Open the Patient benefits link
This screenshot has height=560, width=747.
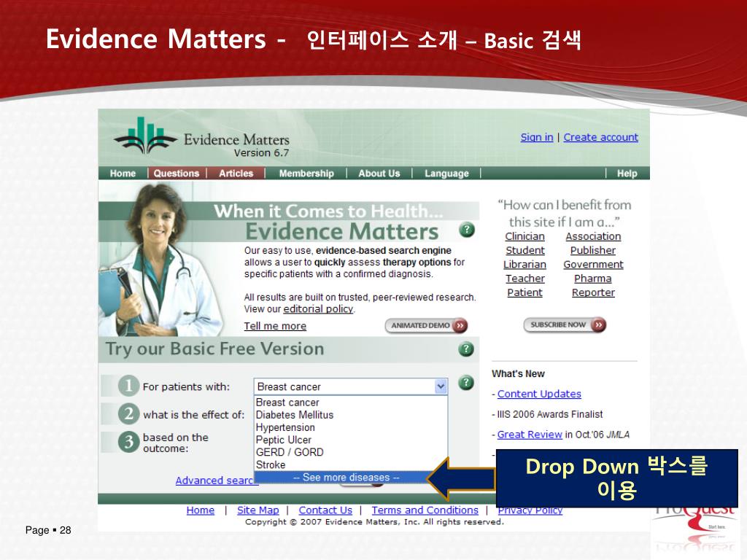525,292
